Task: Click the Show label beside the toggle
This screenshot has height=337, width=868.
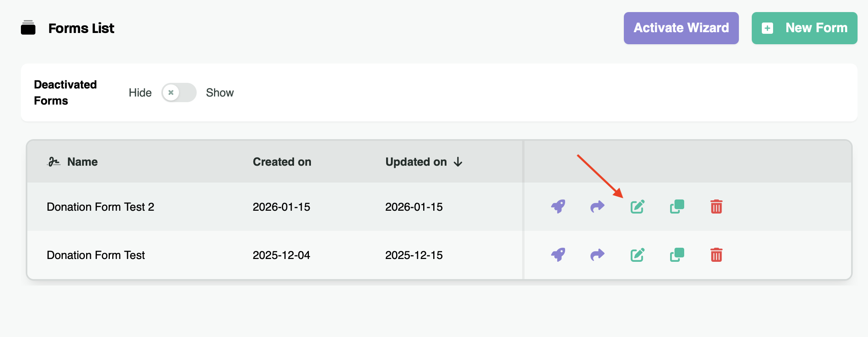Action: tap(220, 92)
